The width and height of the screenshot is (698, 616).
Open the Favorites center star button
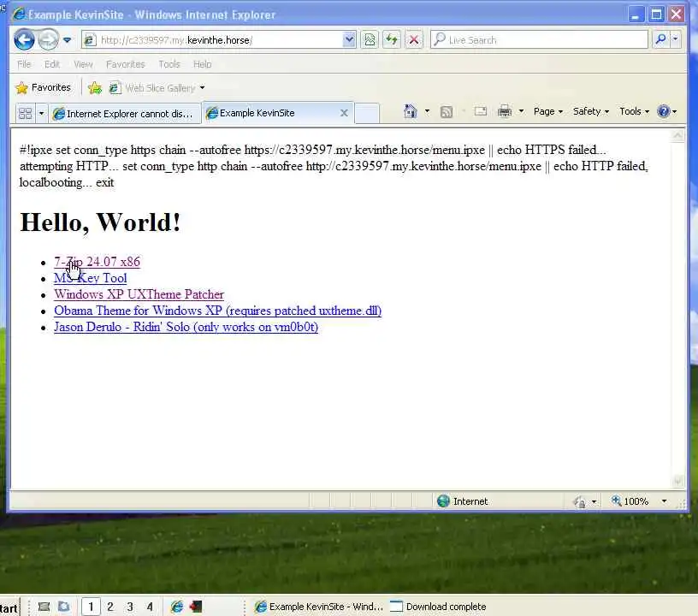pyautogui.click(x=43, y=87)
